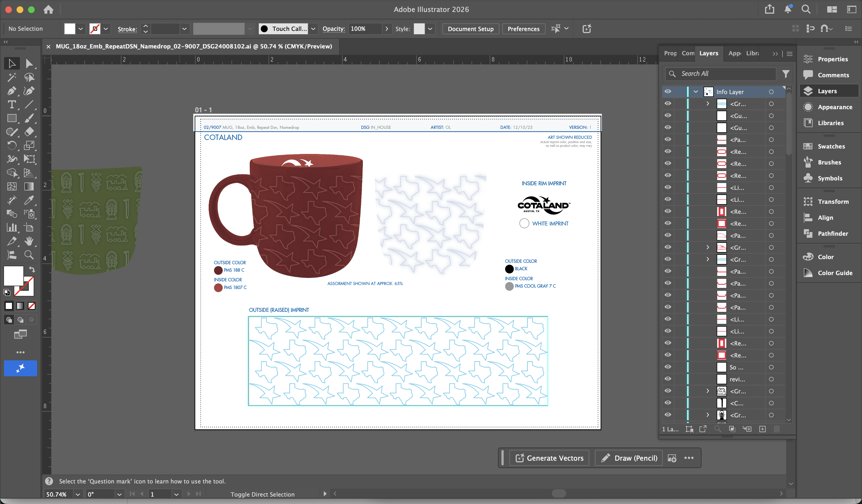Click the Fill swatch in the control bar
Screen dimensions: 862x504
[x=70, y=29]
